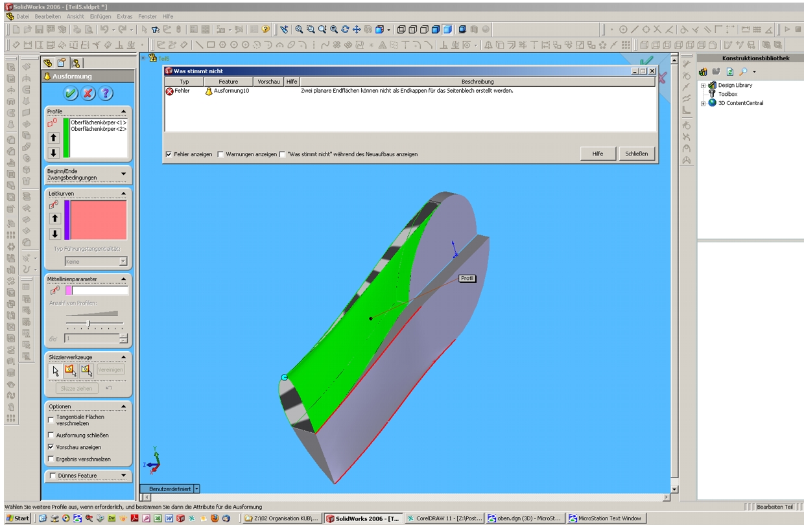Expand Beginn/Ende Zwangsbedingungen section
Screen dimensions: 804x532
pyautogui.click(x=123, y=174)
